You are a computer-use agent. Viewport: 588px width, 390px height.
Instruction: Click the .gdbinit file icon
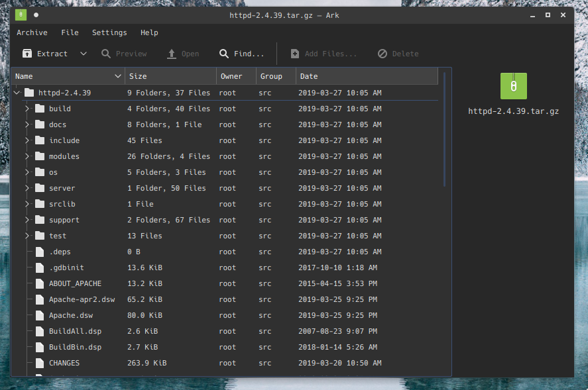pyautogui.click(x=40, y=268)
